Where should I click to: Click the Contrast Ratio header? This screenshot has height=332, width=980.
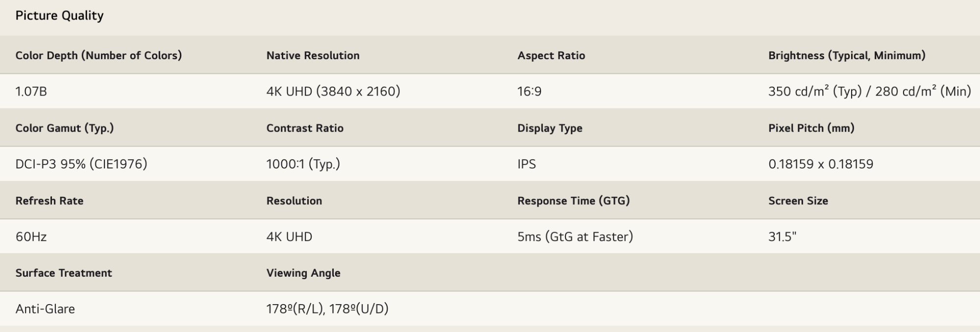tap(305, 128)
